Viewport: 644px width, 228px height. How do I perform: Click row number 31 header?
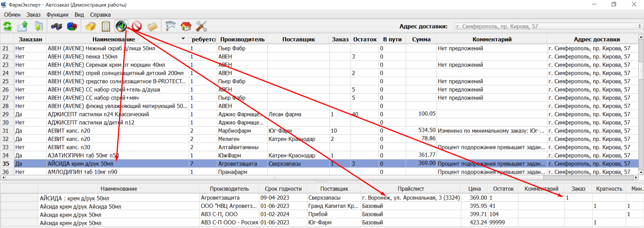[7, 131]
